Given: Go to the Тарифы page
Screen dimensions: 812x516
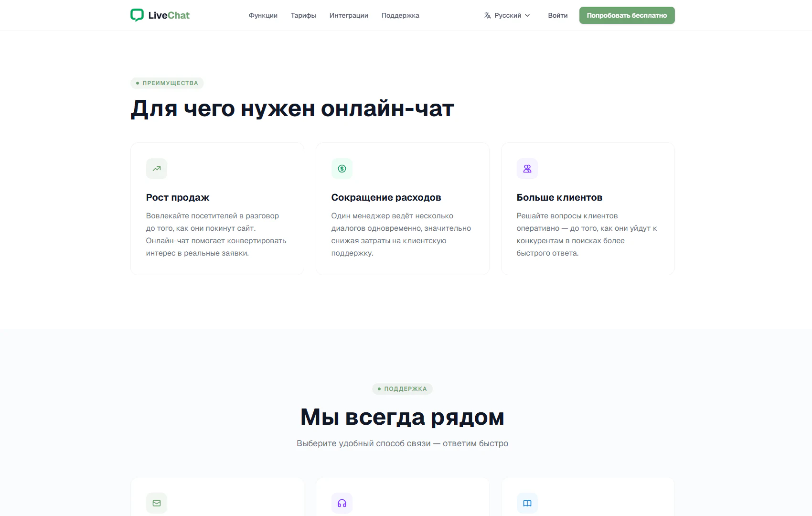Looking at the screenshot, I should coord(303,15).
